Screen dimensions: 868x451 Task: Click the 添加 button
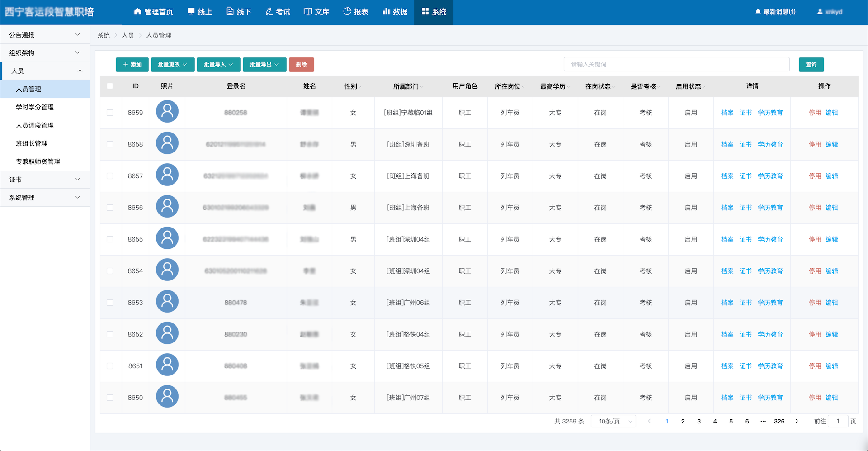click(x=132, y=65)
